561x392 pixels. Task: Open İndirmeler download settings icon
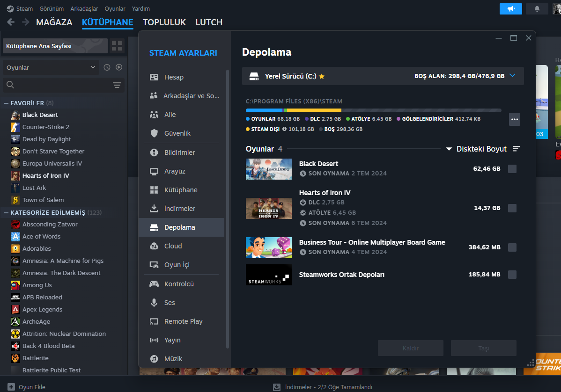point(154,208)
